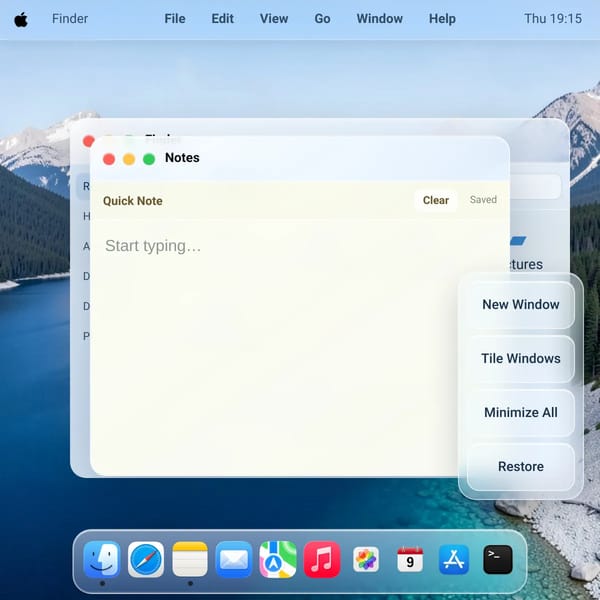Choose Restore from the popup

[x=521, y=466]
